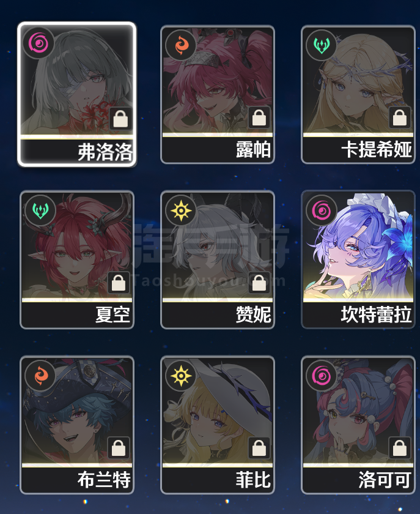Click the lock icon on 洛可可's card
This screenshot has width=420, height=514.
click(x=400, y=448)
